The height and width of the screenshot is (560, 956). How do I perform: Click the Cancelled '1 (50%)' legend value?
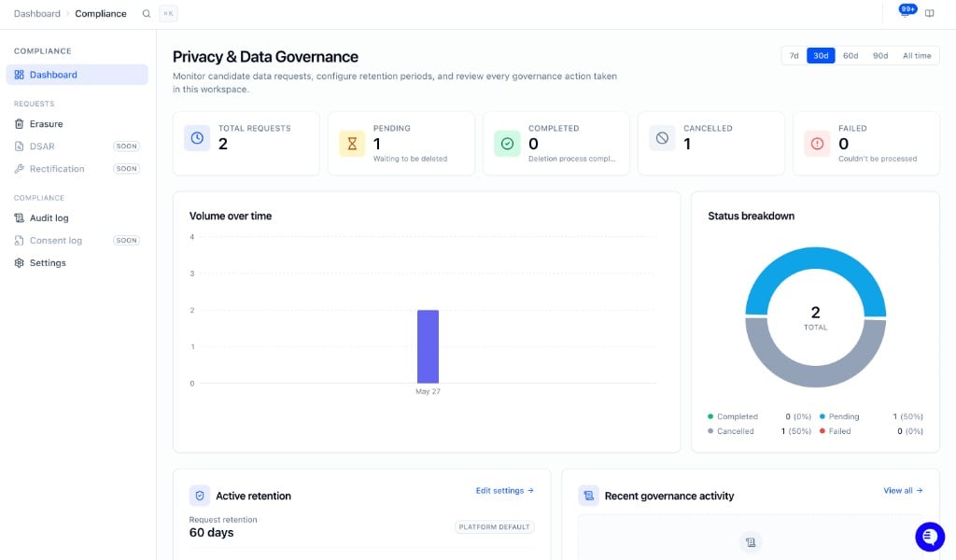[x=796, y=431]
